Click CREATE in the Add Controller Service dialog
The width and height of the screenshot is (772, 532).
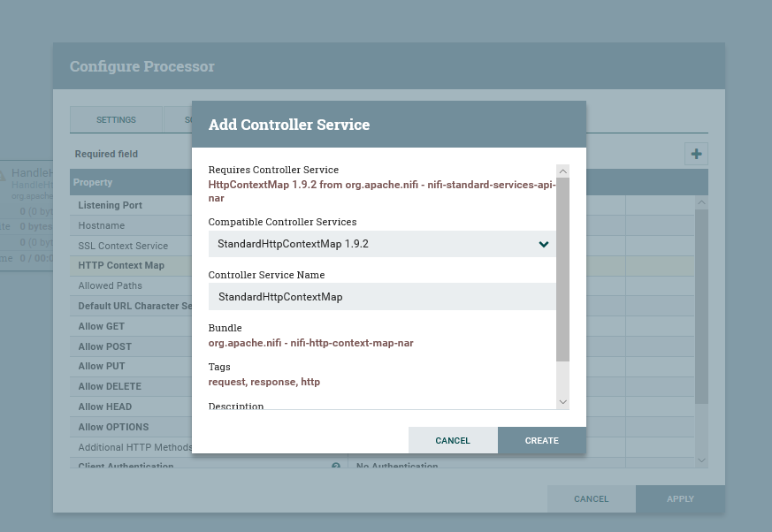tap(541, 440)
